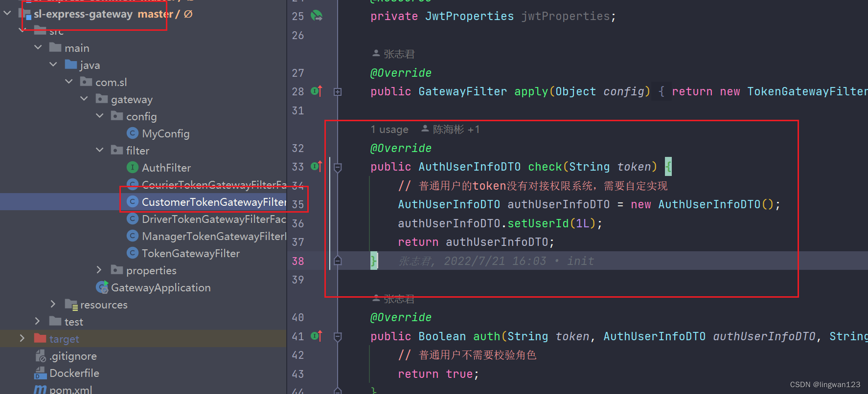Image resolution: width=868 pixels, height=394 pixels.
Task: Click line number 35 in gutter
Action: (x=298, y=204)
